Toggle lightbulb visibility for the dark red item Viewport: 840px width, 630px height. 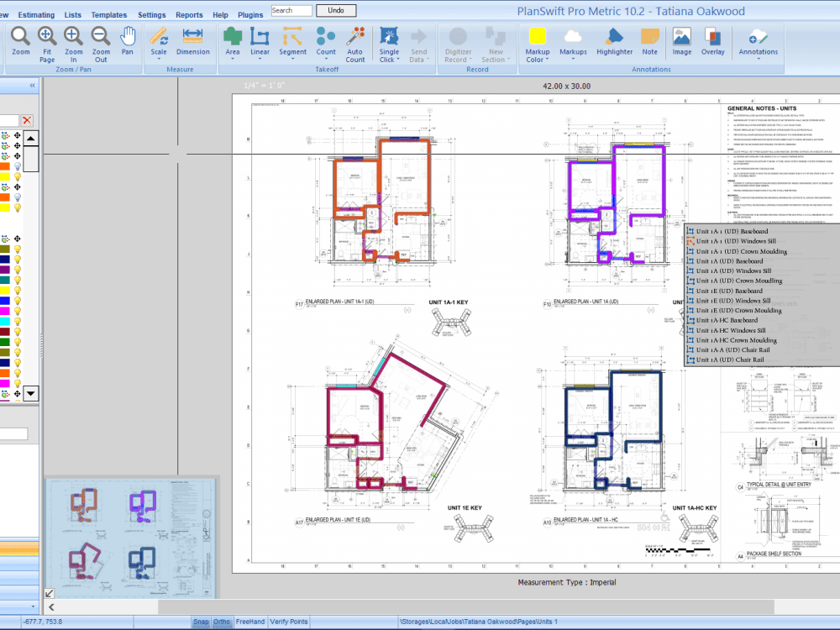pyautogui.click(x=17, y=332)
